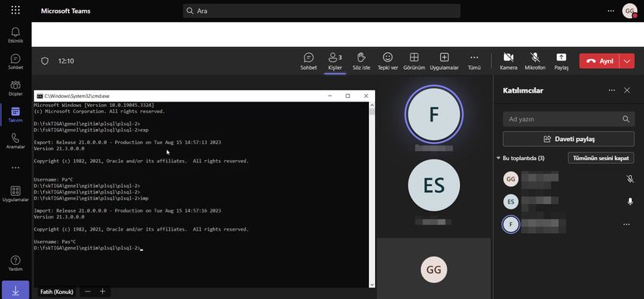The width and height of the screenshot is (644, 299).
Task: Click the Ara search field
Action: pos(321,11)
